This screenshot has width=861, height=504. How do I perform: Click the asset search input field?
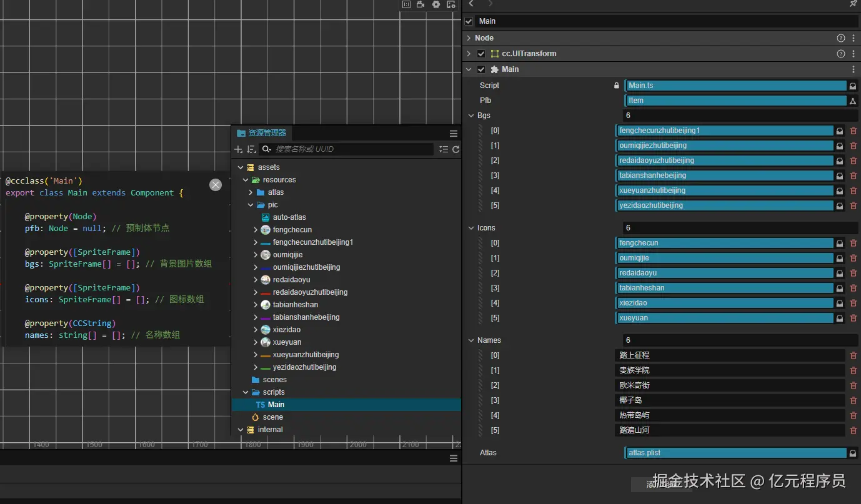pyautogui.click(x=350, y=149)
